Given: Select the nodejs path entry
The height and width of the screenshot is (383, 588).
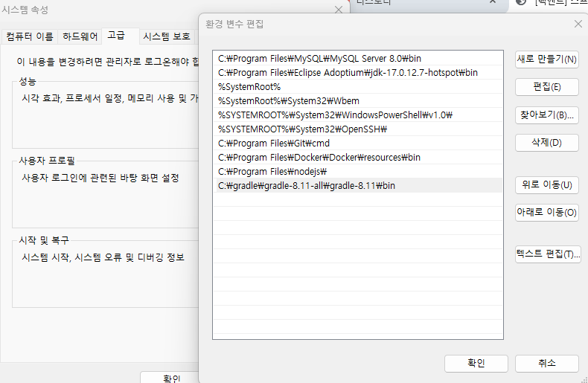Looking at the screenshot, I should pos(359,172).
